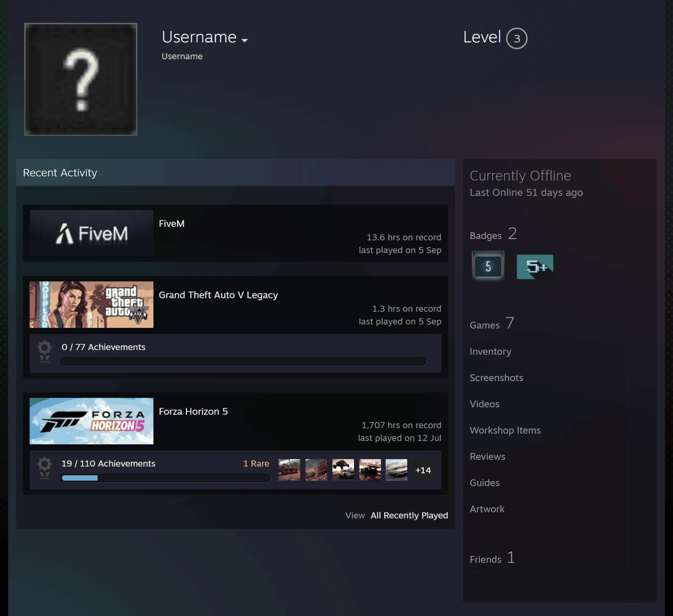Open the Forza Horizon 5 banner image
Viewport: 673px width, 616px height.
pos(91,421)
